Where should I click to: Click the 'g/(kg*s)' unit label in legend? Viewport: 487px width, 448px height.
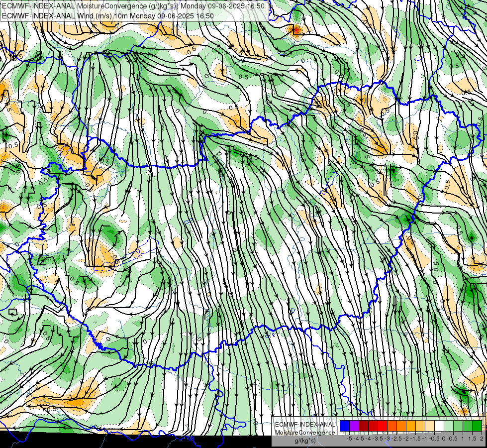click(x=305, y=441)
